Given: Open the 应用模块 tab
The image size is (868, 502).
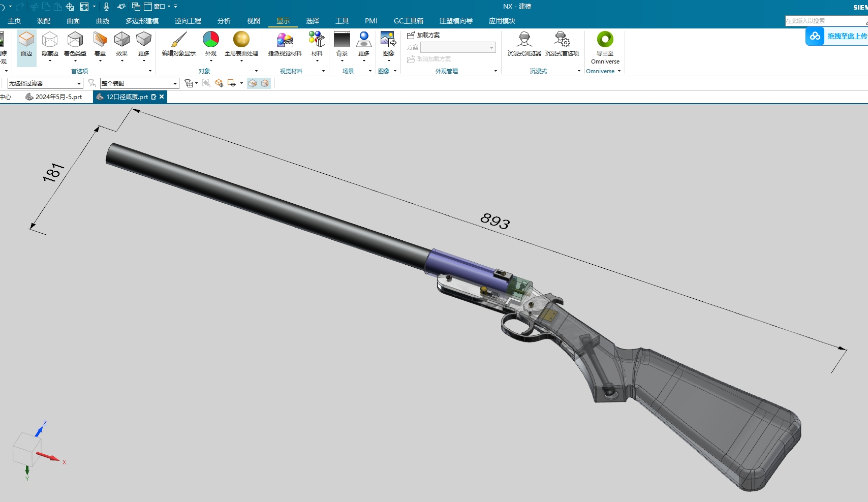Looking at the screenshot, I should pyautogui.click(x=502, y=21).
